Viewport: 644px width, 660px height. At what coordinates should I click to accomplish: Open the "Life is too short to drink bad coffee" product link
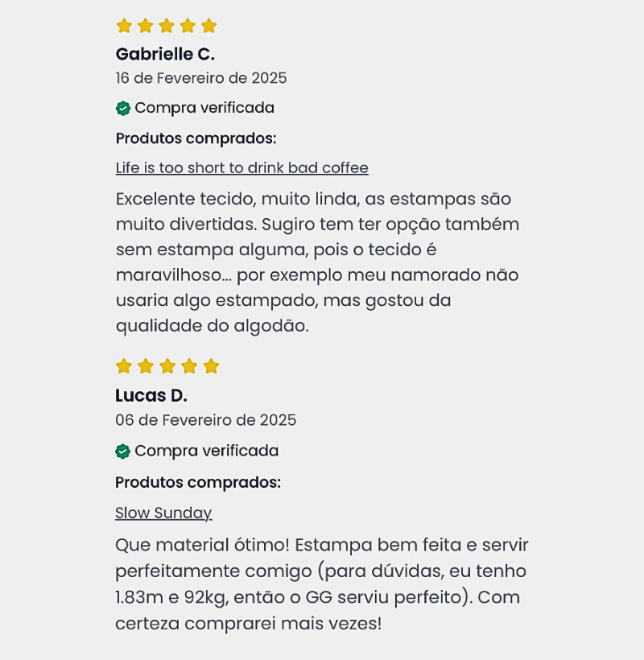(x=242, y=168)
